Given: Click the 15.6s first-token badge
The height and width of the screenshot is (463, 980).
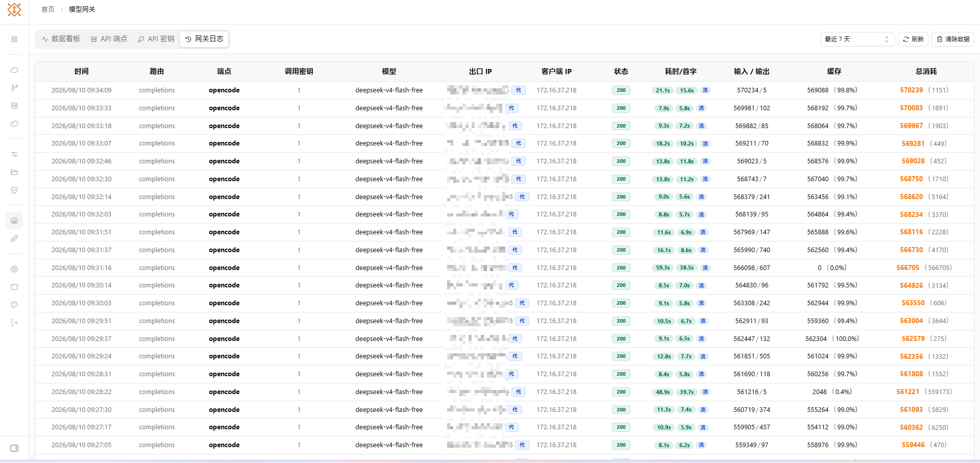Looking at the screenshot, I should tap(687, 90).
